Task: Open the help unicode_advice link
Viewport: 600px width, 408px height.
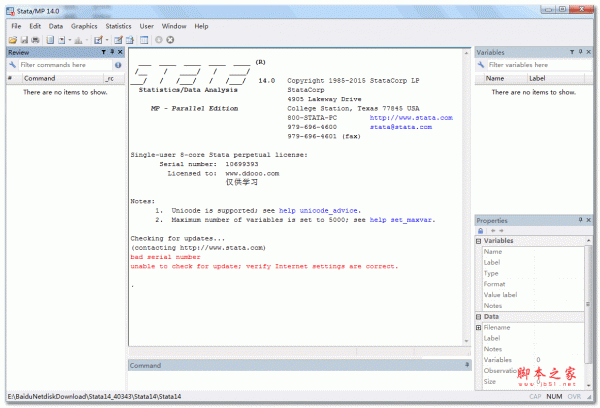Action: click(318, 211)
